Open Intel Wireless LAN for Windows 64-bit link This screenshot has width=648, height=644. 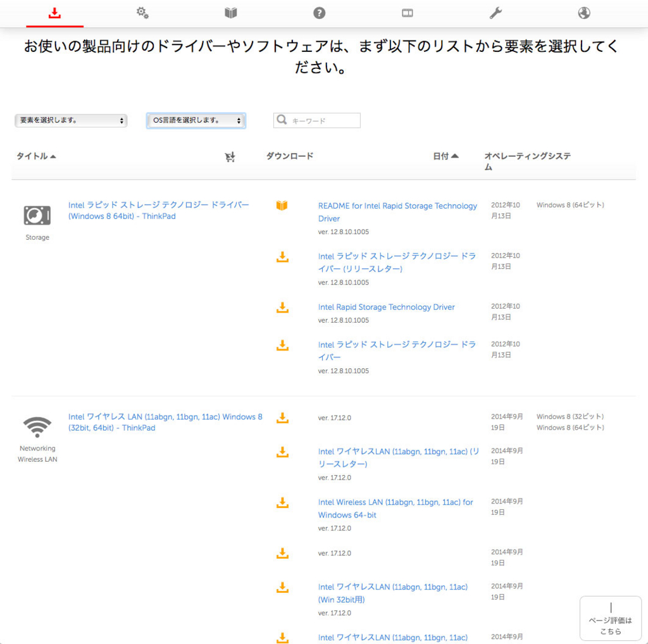coord(396,509)
